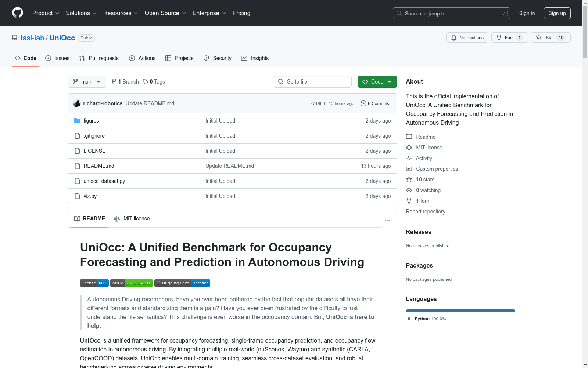Open the uniocc_dataset.py file
Screen dimensions: 588x368
(x=104, y=181)
